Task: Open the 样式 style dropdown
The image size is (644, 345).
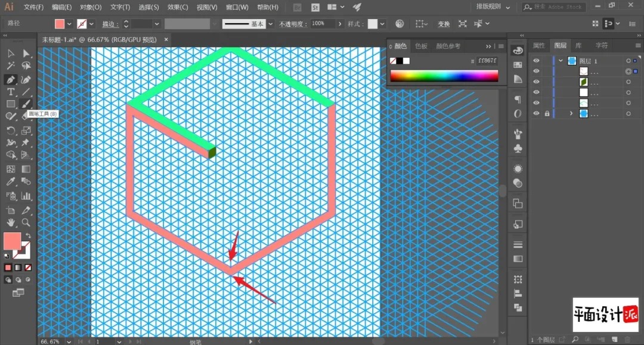Action: [x=382, y=24]
